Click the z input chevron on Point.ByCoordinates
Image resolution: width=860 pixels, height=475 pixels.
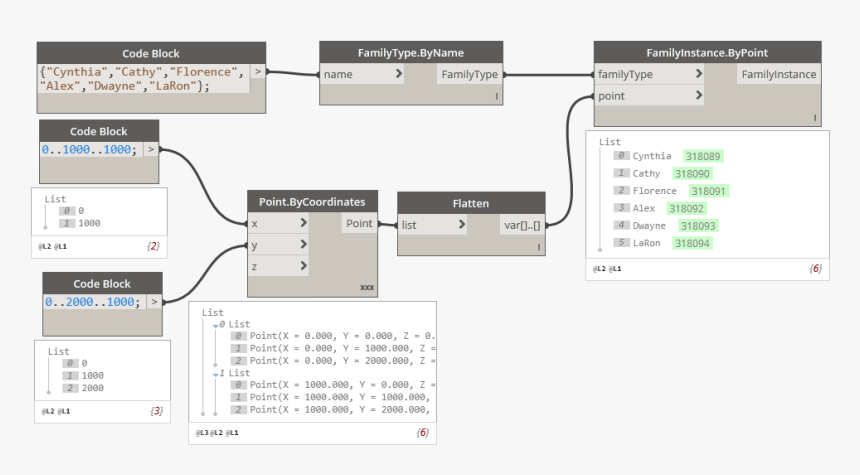click(303, 266)
